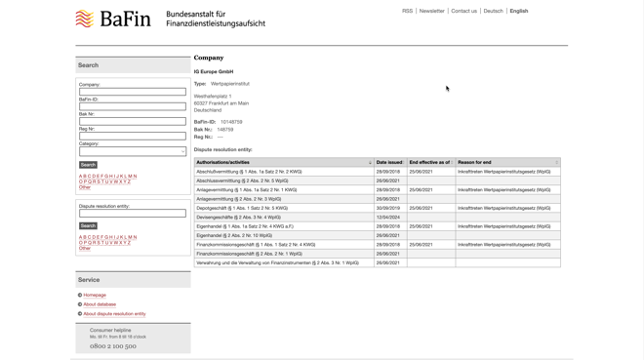Image resolution: width=644 pixels, height=360 pixels.
Task: Click the Bak Nr input field
Action: pyautogui.click(x=133, y=121)
